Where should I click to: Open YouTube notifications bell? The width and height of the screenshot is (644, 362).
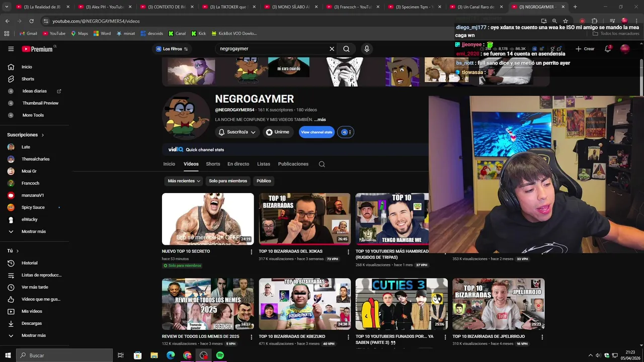click(x=608, y=49)
